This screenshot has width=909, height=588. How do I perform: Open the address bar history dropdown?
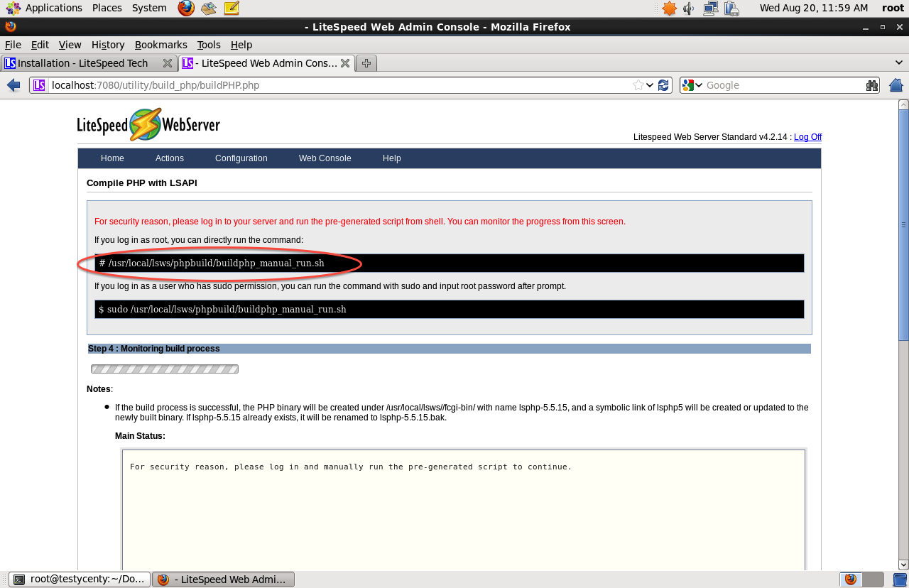point(650,85)
